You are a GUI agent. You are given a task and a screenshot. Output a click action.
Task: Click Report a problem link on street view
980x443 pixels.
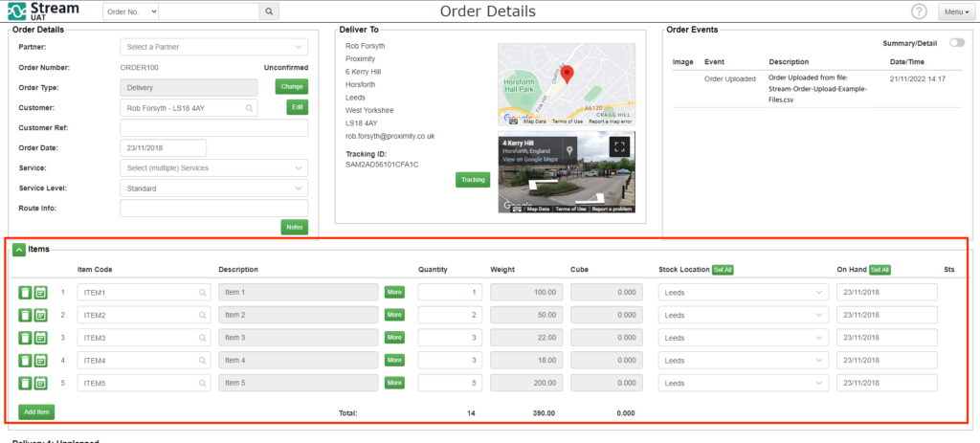click(x=612, y=210)
